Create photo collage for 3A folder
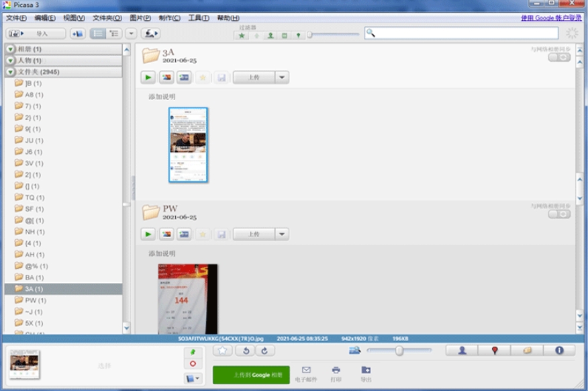 pyautogui.click(x=166, y=77)
